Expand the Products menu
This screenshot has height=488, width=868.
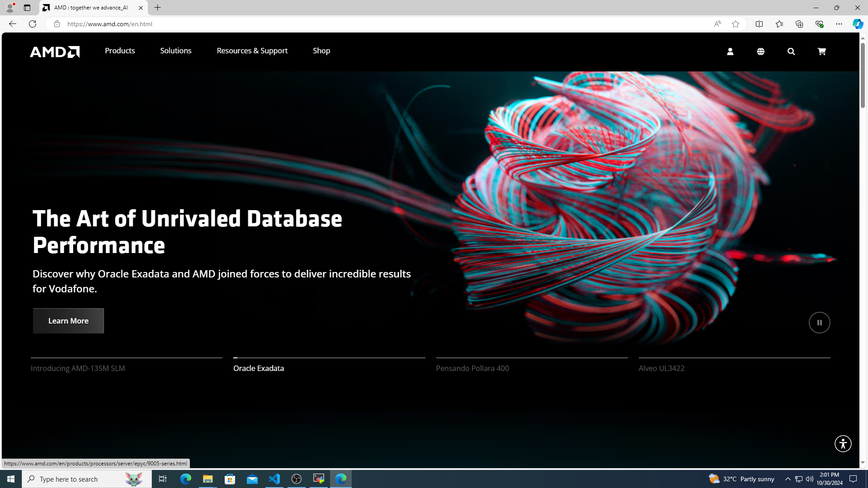120,51
